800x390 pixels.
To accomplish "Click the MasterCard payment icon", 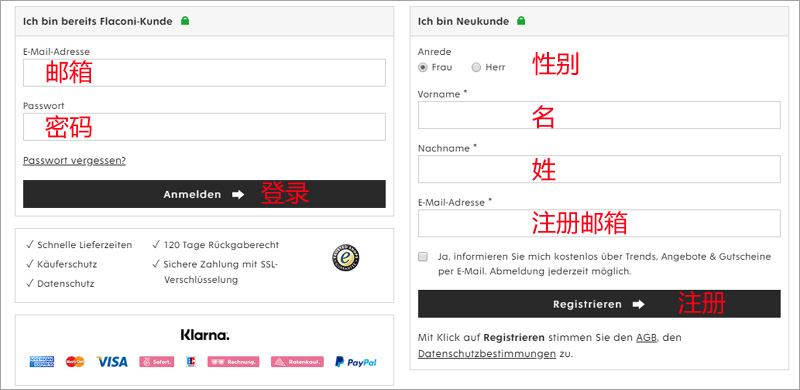I will tap(75, 362).
